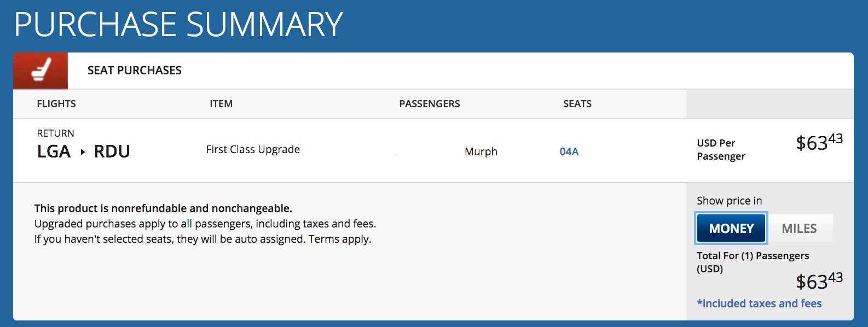Click the PURCHASE SUMMARY title
Screen dimensions: 868x327
point(178,25)
